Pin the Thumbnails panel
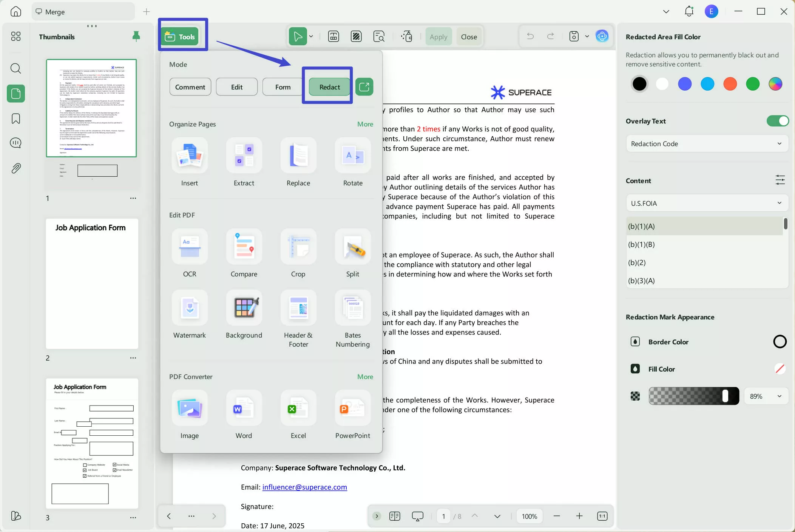 [x=136, y=36]
